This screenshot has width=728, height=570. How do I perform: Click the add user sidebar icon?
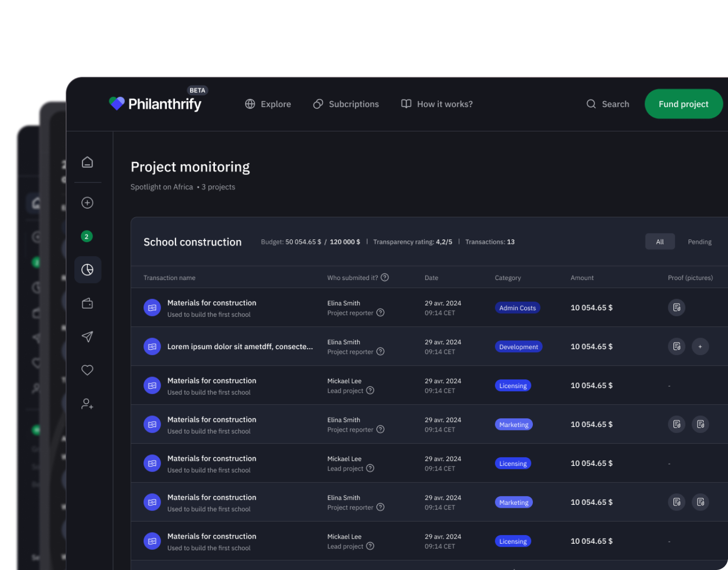[x=87, y=404]
